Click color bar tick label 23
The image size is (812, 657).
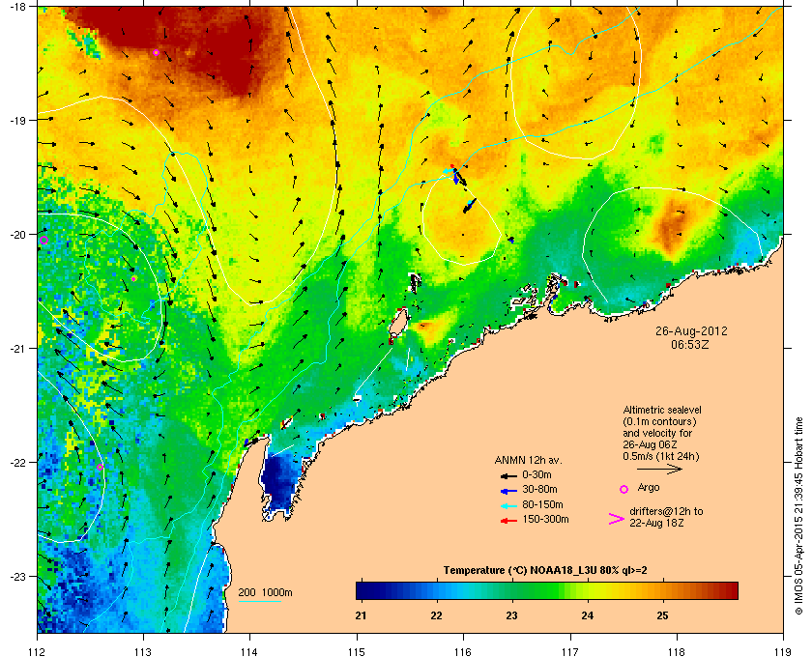511,615
